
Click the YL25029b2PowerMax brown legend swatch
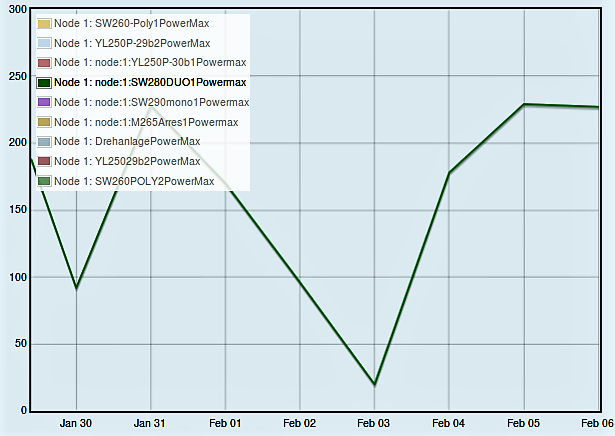(44, 161)
